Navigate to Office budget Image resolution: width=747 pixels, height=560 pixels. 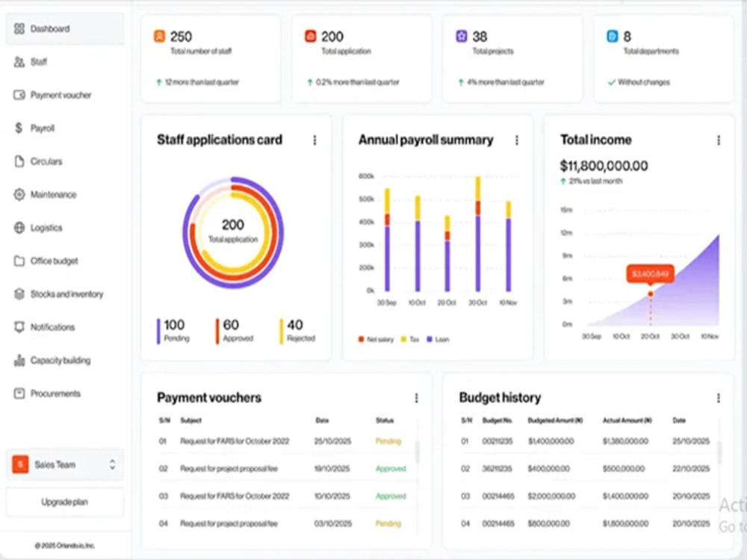pyautogui.click(x=65, y=261)
